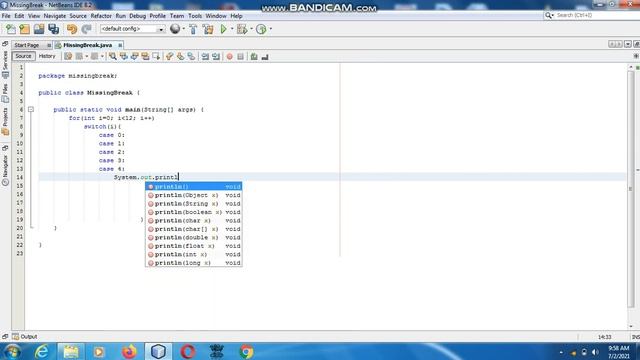Click the New Project toolbar icon
Screen dimensions: 640x360
click(24, 29)
